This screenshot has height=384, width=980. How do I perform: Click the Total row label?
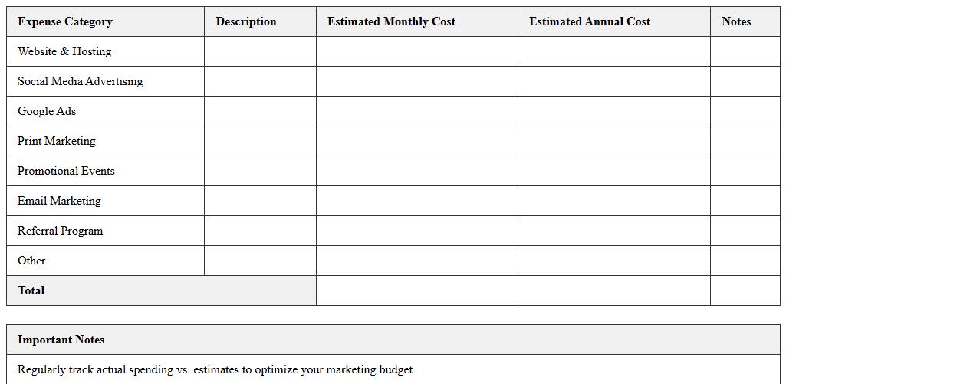click(31, 290)
